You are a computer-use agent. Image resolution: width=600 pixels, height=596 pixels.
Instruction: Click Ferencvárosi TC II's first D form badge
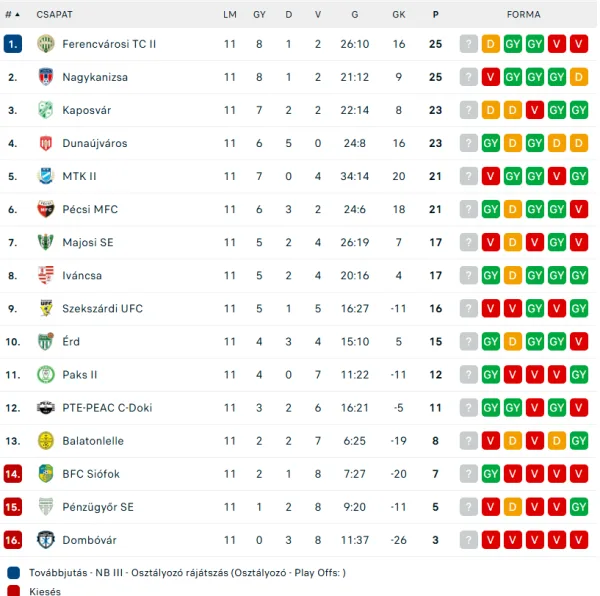[490, 44]
